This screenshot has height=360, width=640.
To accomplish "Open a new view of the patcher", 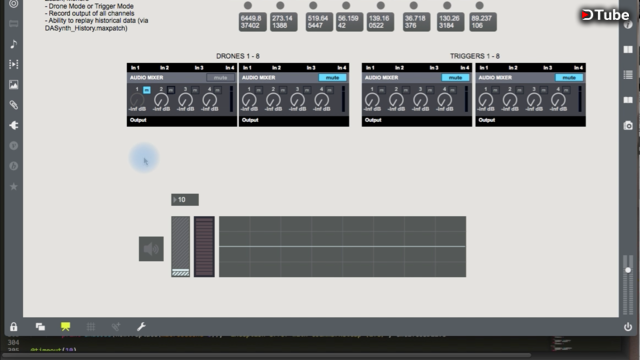I will (40, 327).
